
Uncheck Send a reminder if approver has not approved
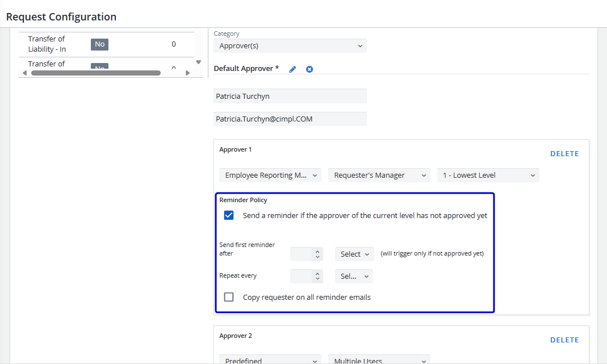[229, 215]
